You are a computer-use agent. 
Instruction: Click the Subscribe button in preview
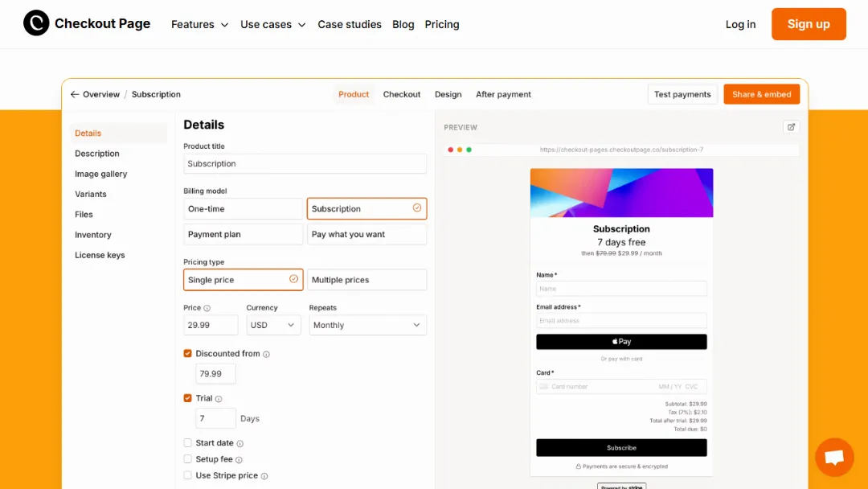coord(621,447)
